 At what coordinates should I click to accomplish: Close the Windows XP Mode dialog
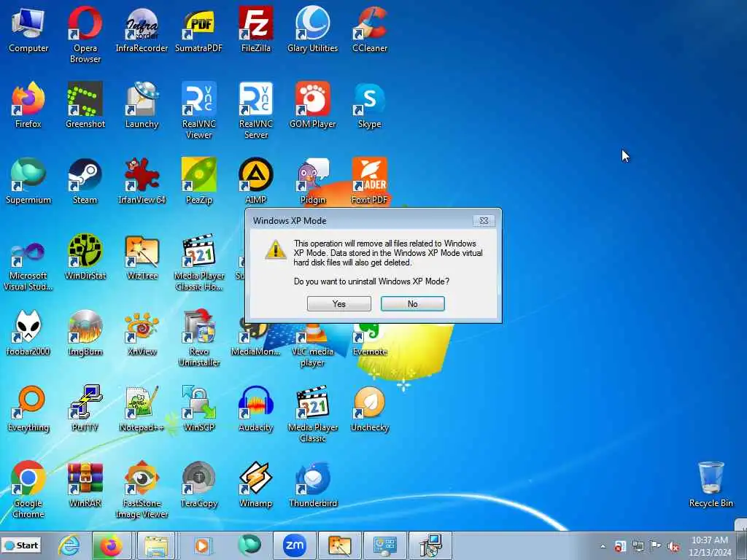[x=484, y=220]
